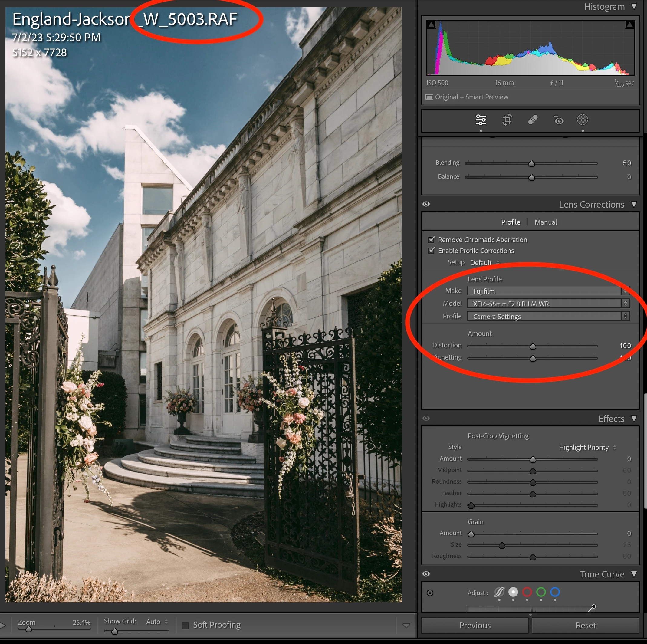
Task: Select the Red Eye correction tool
Action: point(558,120)
